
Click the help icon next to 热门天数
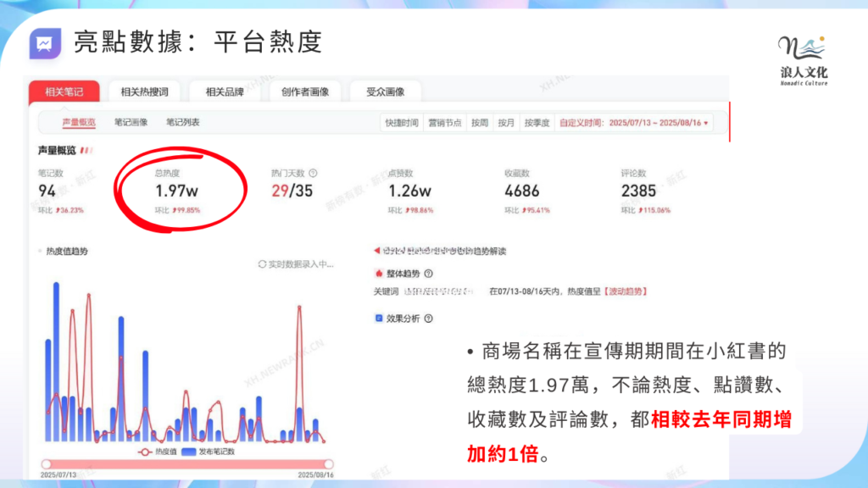pos(313,173)
